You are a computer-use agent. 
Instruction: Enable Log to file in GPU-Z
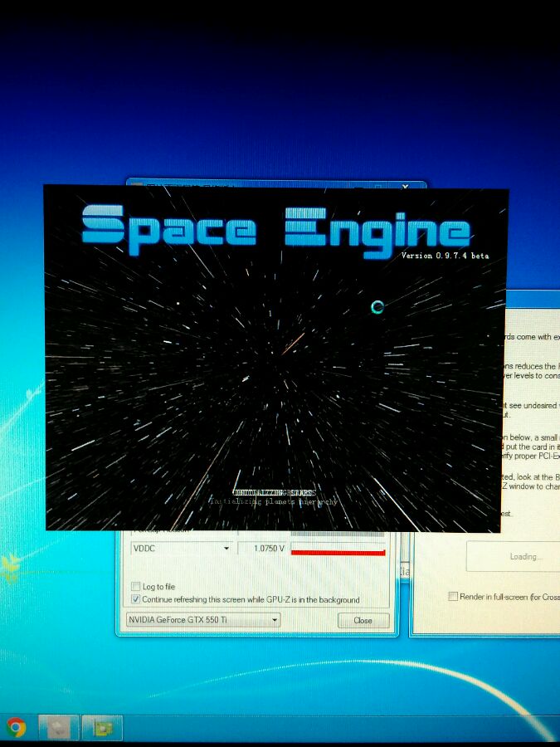136,586
